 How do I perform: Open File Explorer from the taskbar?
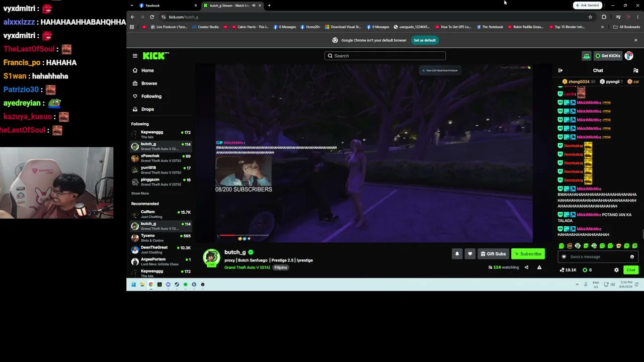[x=142, y=285]
